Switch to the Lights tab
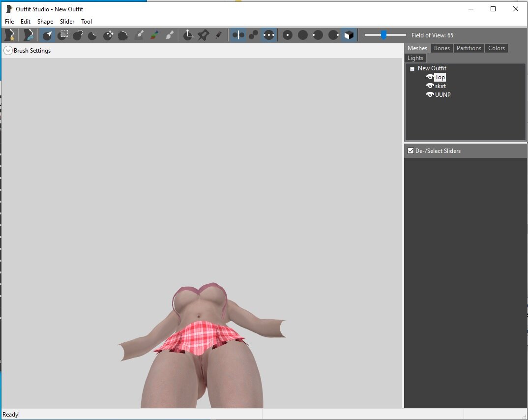This screenshot has width=528, height=420. (415, 58)
